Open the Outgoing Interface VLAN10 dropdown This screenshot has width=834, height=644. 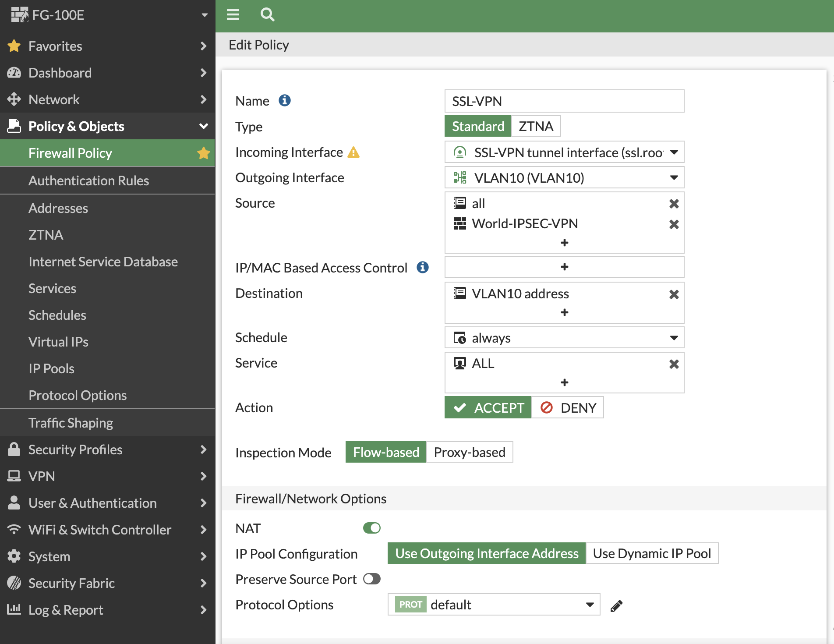[564, 178]
